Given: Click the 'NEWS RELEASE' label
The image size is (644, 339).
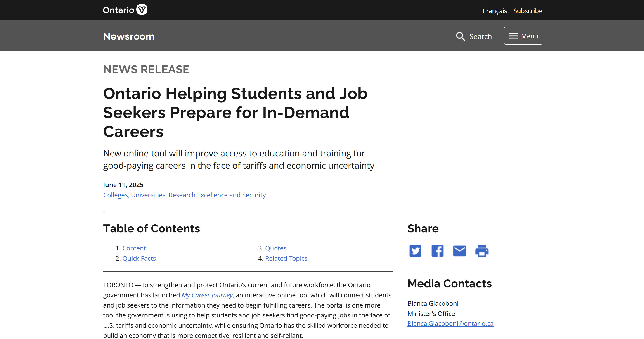Looking at the screenshot, I should coord(146,69).
